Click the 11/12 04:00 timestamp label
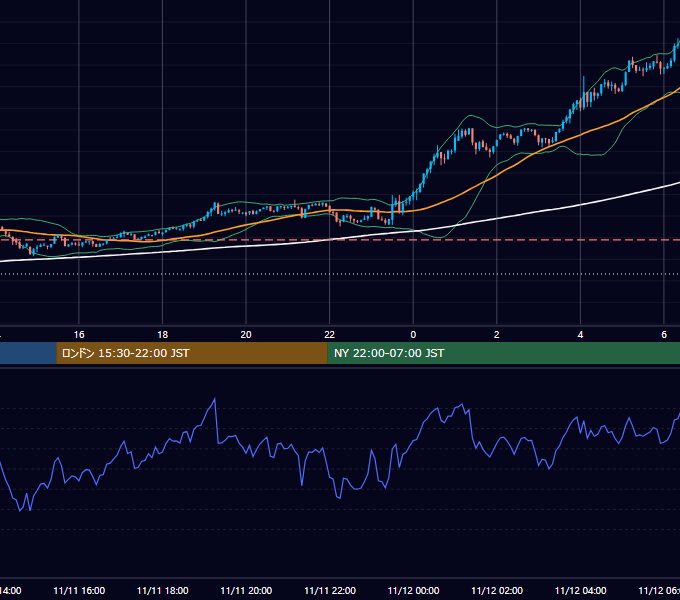The height and width of the screenshot is (600, 680). pos(581,590)
